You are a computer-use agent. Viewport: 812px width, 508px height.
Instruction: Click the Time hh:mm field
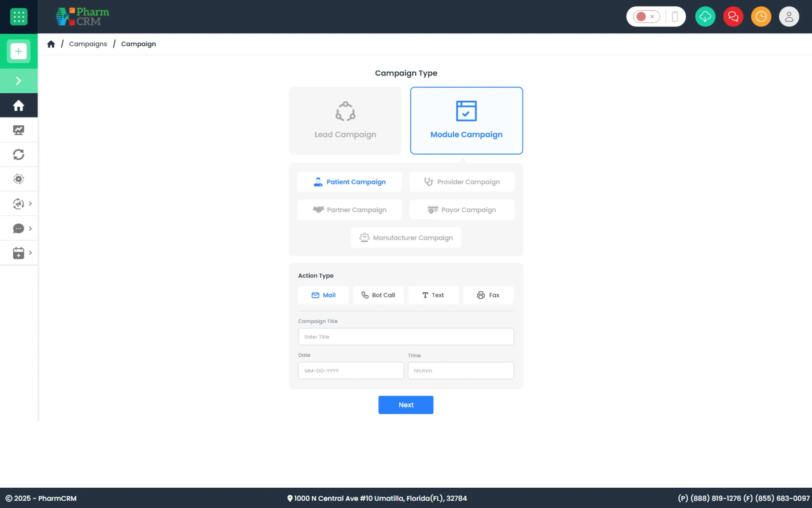click(x=461, y=371)
